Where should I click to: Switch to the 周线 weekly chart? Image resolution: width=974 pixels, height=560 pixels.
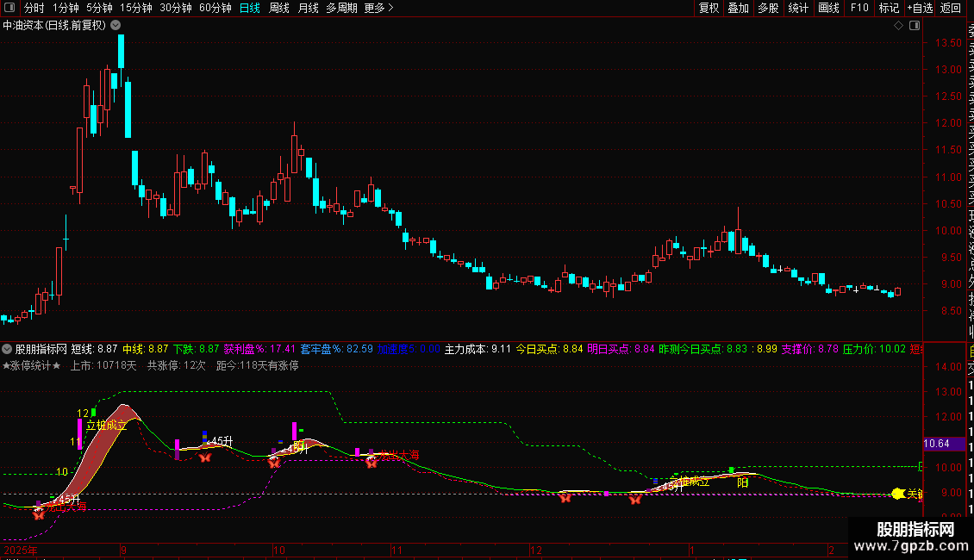[x=279, y=8]
